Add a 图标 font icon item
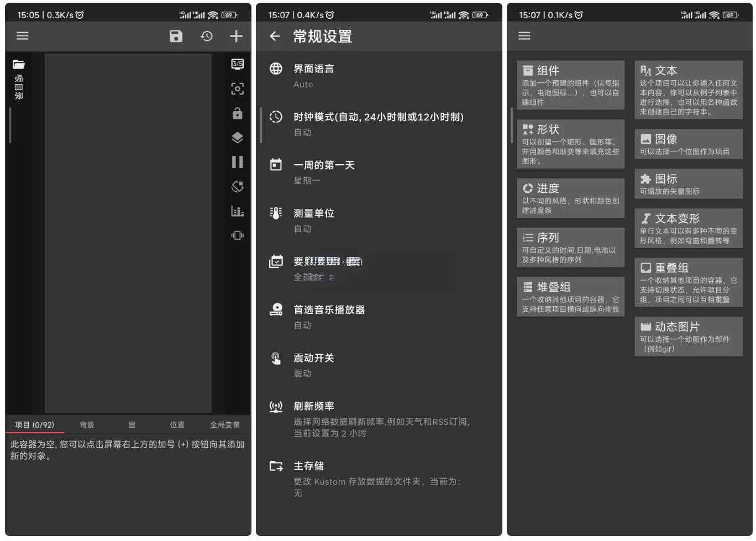 688,183
